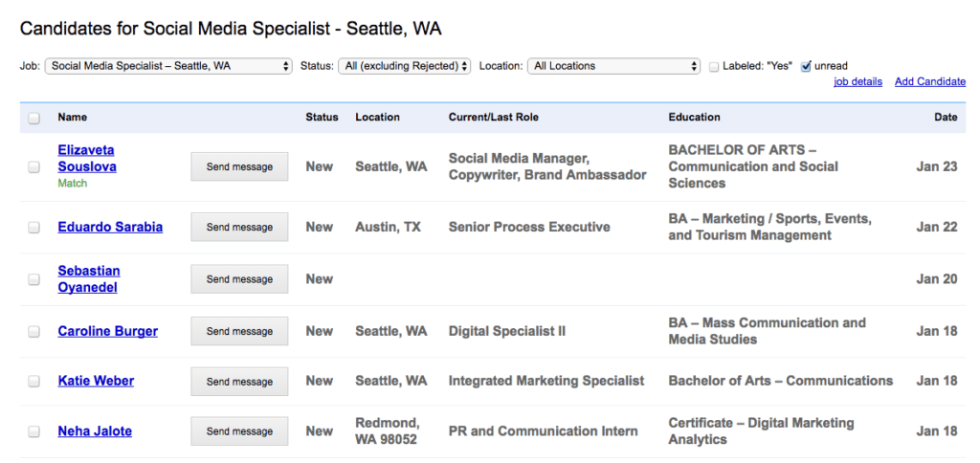
Task: Select checkbox for Caroline Burger's row
Action: (34, 332)
